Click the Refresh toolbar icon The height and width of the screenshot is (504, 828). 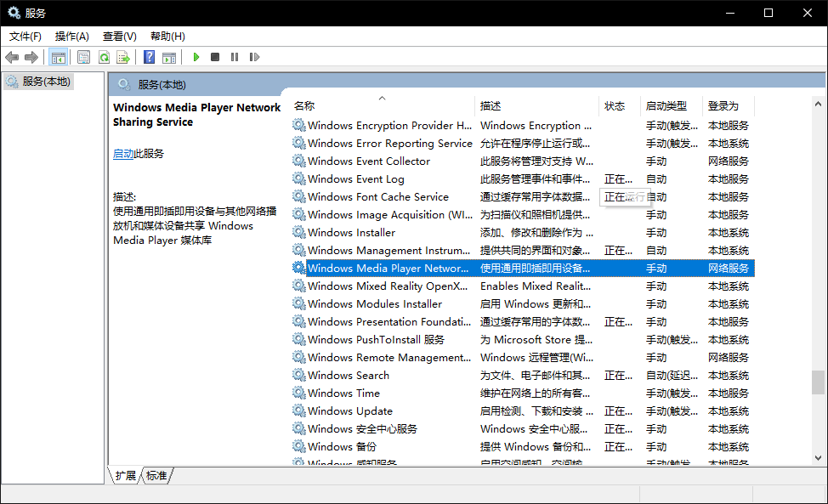click(104, 57)
